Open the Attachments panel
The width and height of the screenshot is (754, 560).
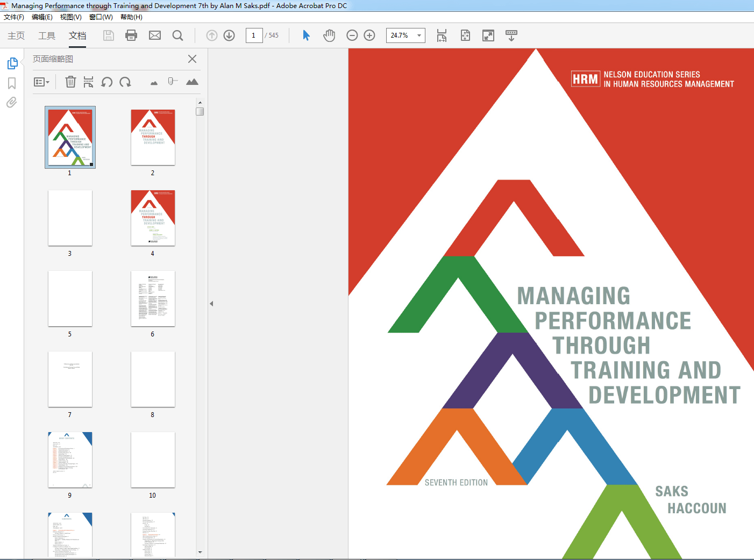[x=11, y=103]
